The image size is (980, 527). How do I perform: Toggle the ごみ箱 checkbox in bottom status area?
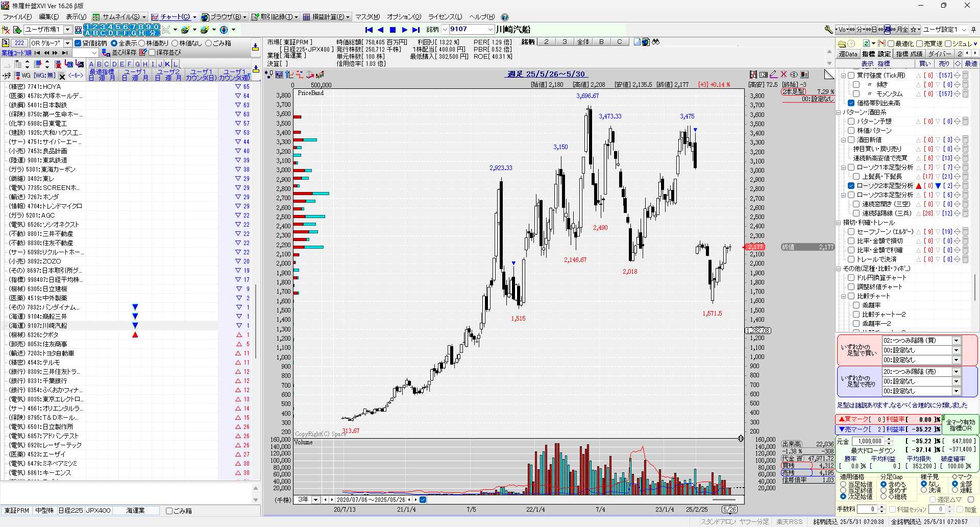click(169, 511)
